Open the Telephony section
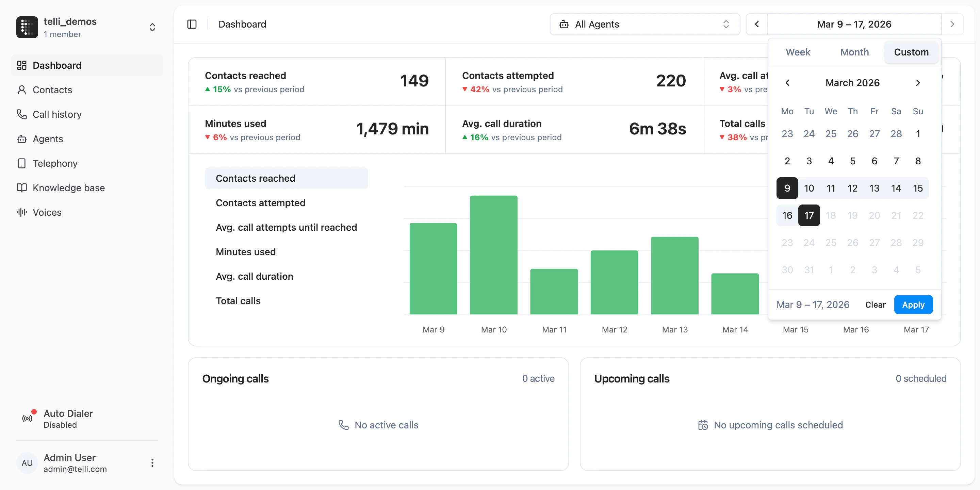The width and height of the screenshot is (980, 490). (55, 163)
